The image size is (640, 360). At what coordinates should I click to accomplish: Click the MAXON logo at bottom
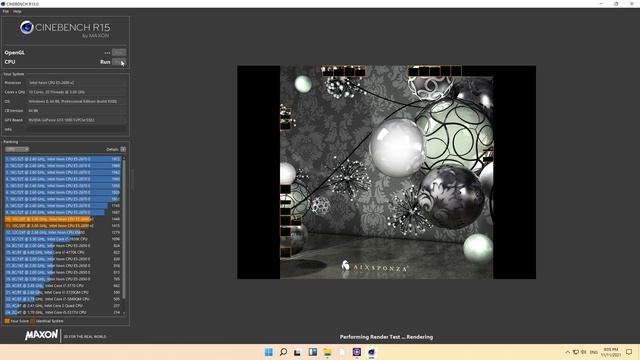(41, 335)
